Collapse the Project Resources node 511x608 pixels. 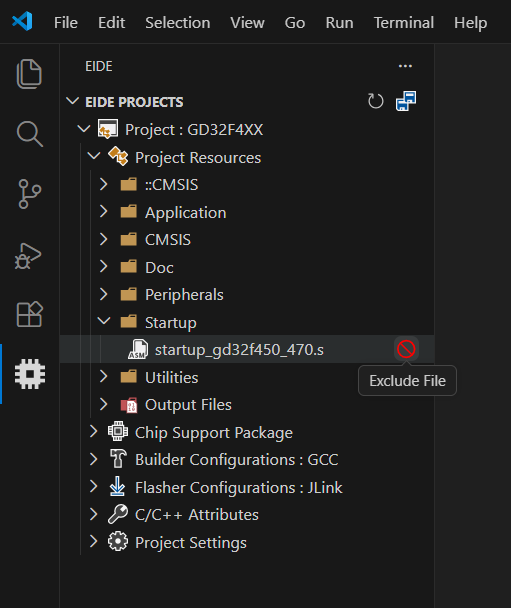pyautogui.click(x=94, y=156)
